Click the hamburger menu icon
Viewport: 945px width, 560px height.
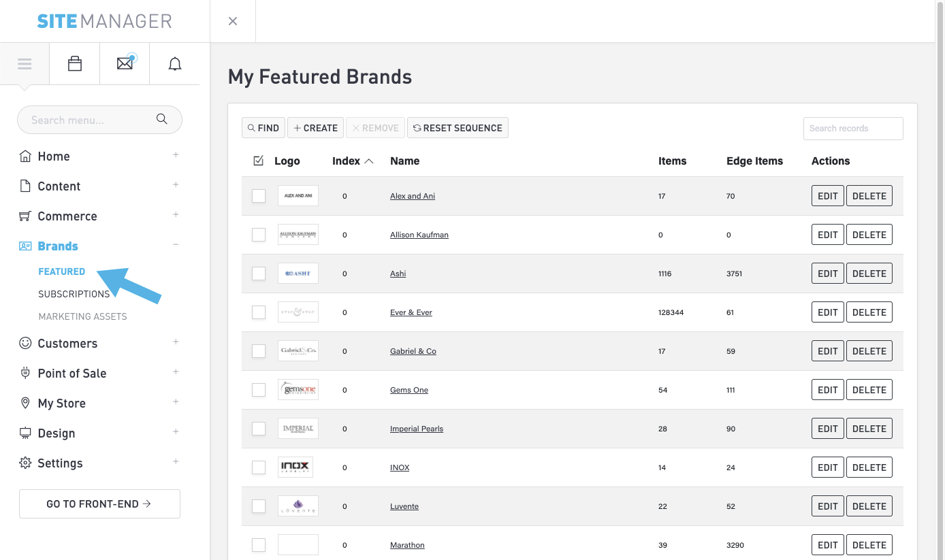tap(25, 64)
